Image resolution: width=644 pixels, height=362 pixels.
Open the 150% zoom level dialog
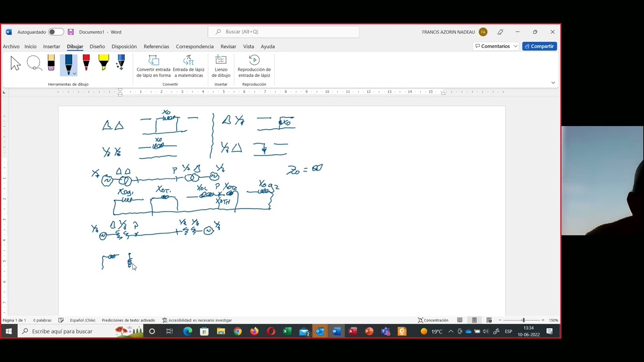553,320
